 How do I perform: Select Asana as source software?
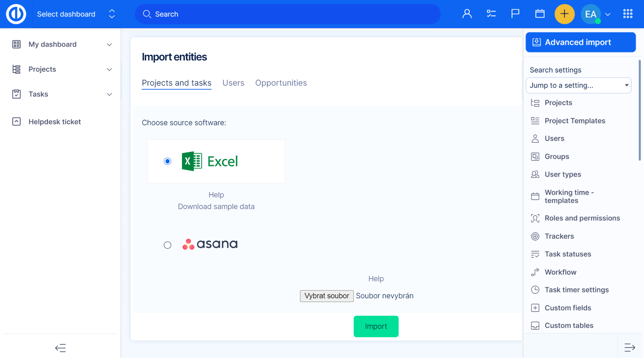click(167, 245)
